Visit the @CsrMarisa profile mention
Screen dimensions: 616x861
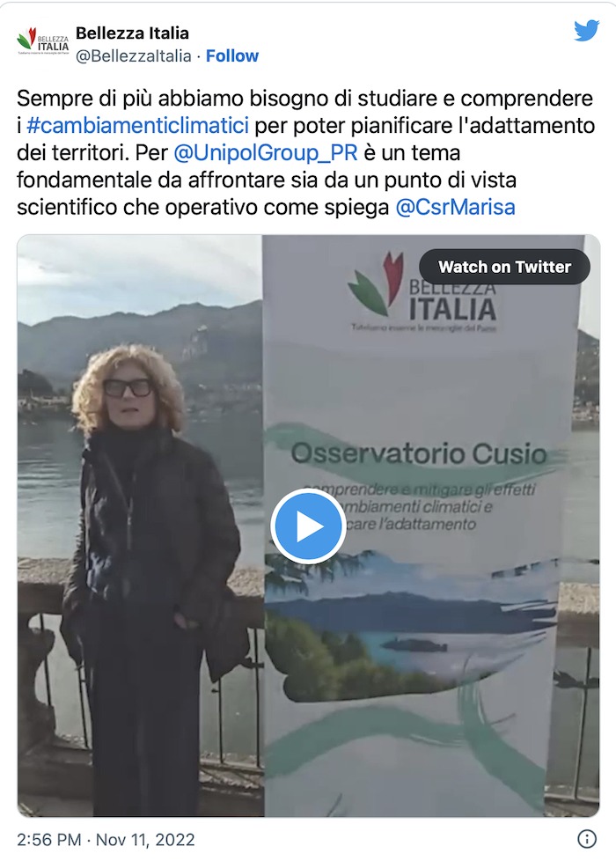tap(455, 208)
